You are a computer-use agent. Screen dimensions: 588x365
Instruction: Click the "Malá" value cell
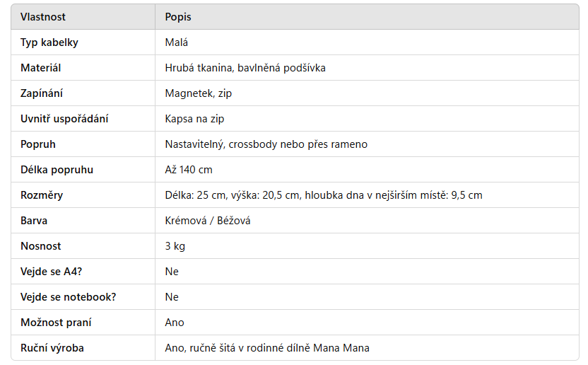click(x=177, y=42)
